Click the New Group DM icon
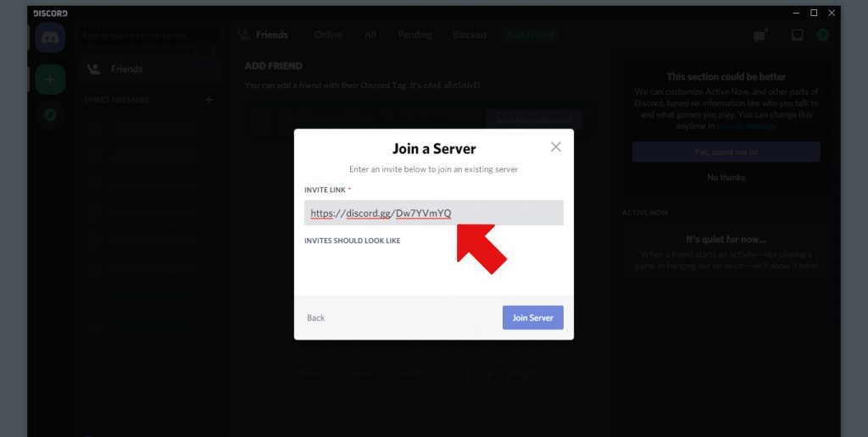Image resolution: width=868 pixels, height=437 pixels. point(761,35)
